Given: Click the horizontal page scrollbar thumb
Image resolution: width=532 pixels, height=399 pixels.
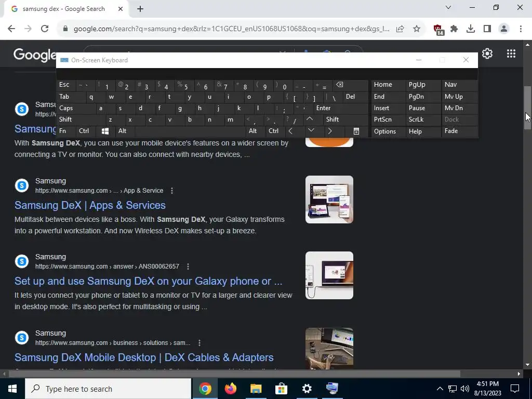Looking at the screenshot, I should coord(234,374).
